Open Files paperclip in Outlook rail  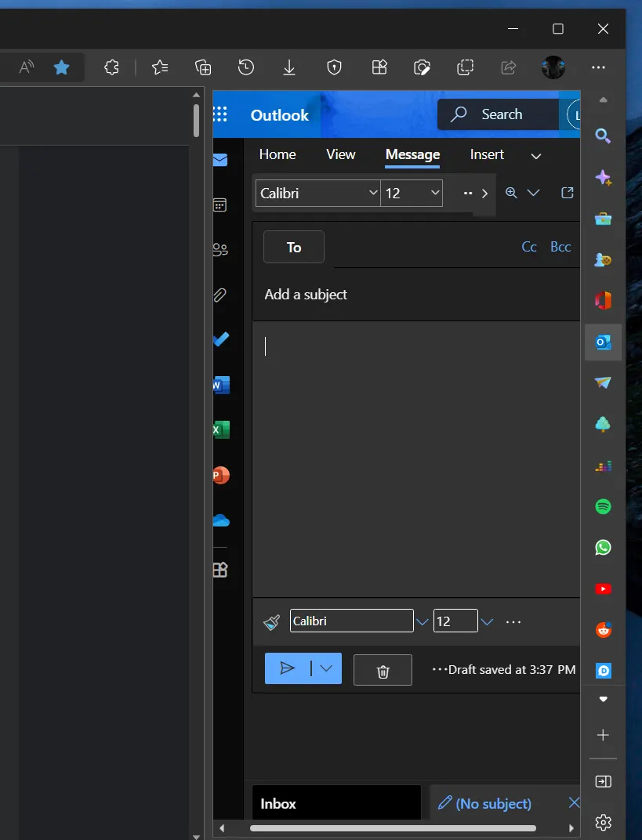click(x=220, y=295)
